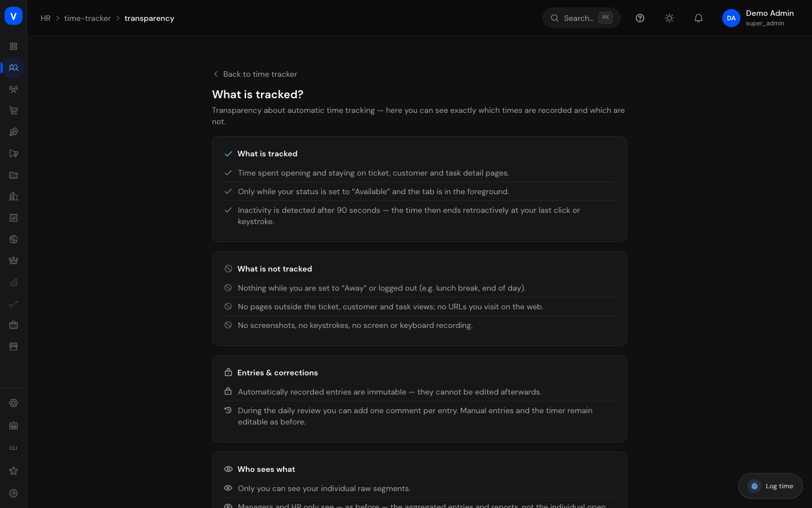Image resolution: width=812 pixels, height=508 pixels.
Task: Open the notifications bell
Action: pos(699,18)
